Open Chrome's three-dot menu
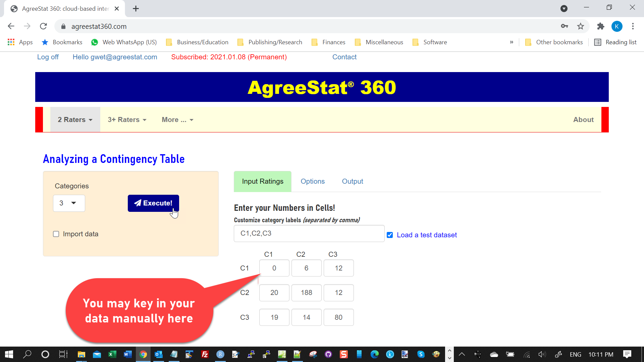The height and width of the screenshot is (362, 644). tap(633, 26)
